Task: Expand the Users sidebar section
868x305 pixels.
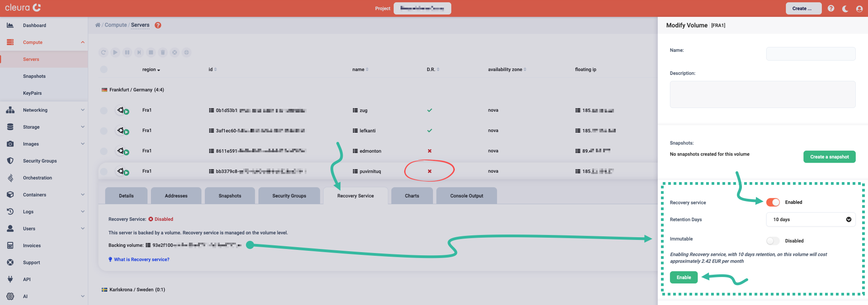Action: pyautogui.click(x=83, y=229)
